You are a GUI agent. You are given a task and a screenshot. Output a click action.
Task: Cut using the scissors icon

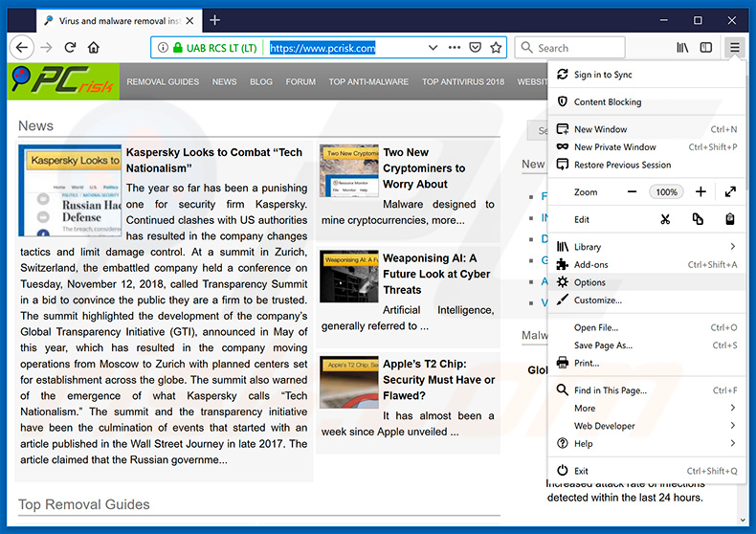(x=665, y=219)
